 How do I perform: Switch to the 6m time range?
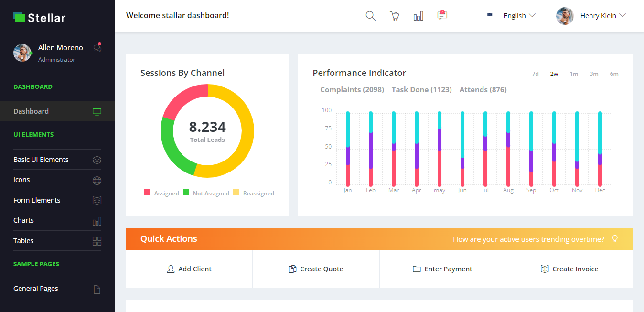tap(614, 74)
